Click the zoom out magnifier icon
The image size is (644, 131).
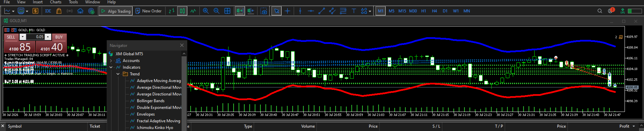click(x=216, y=11)
